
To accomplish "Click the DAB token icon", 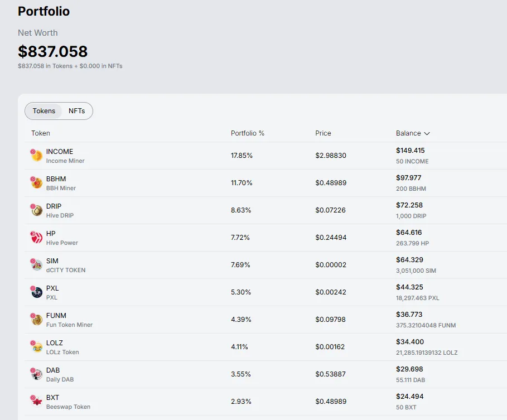I will tap(37, 374).
